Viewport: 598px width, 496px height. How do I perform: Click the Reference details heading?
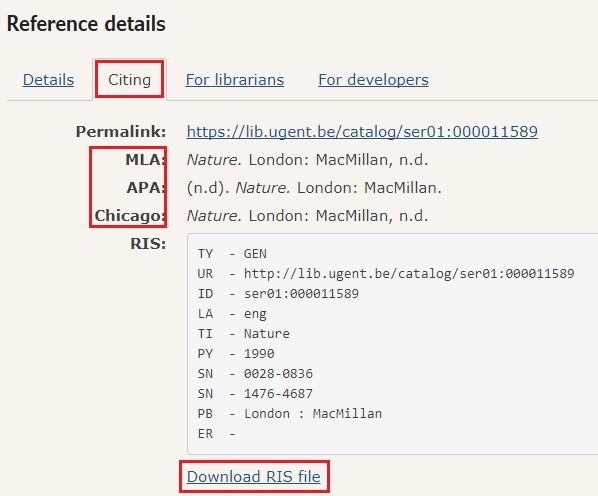(86, 24)
